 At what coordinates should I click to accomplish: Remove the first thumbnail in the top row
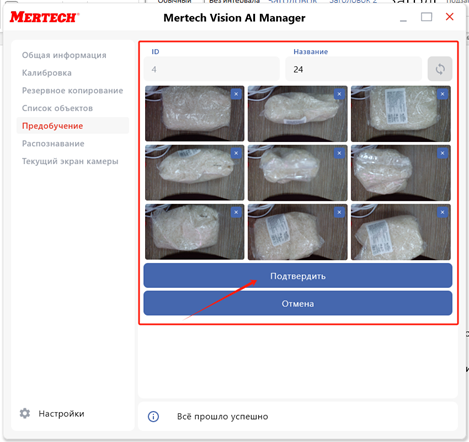tap(236, 94)
